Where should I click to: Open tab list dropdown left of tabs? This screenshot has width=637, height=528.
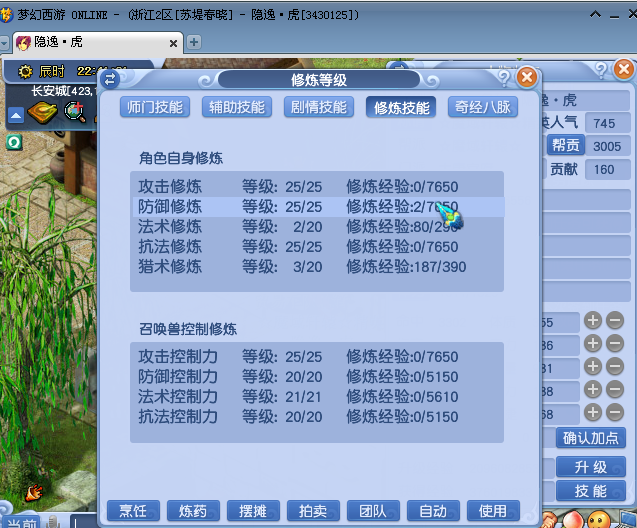pos(4,43)
